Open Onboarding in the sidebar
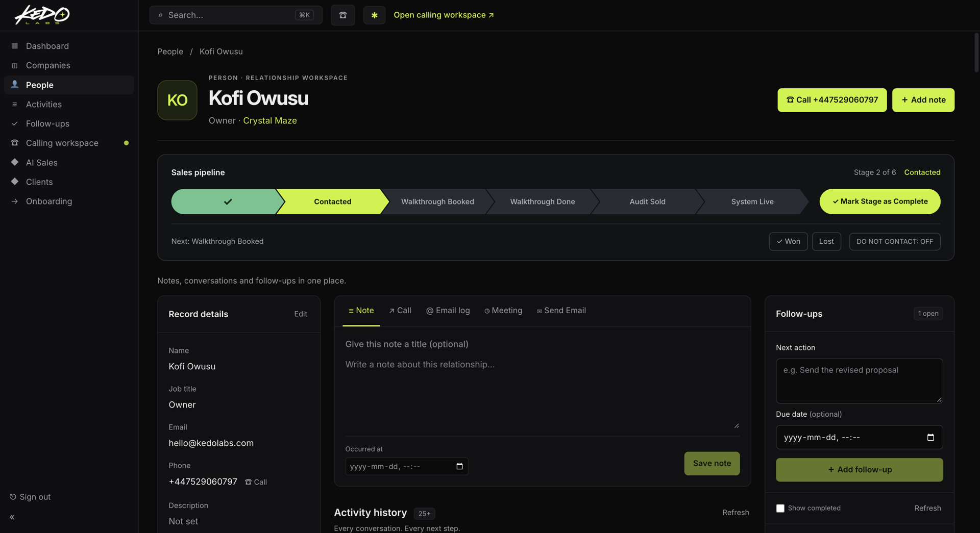 coord(69,201)
